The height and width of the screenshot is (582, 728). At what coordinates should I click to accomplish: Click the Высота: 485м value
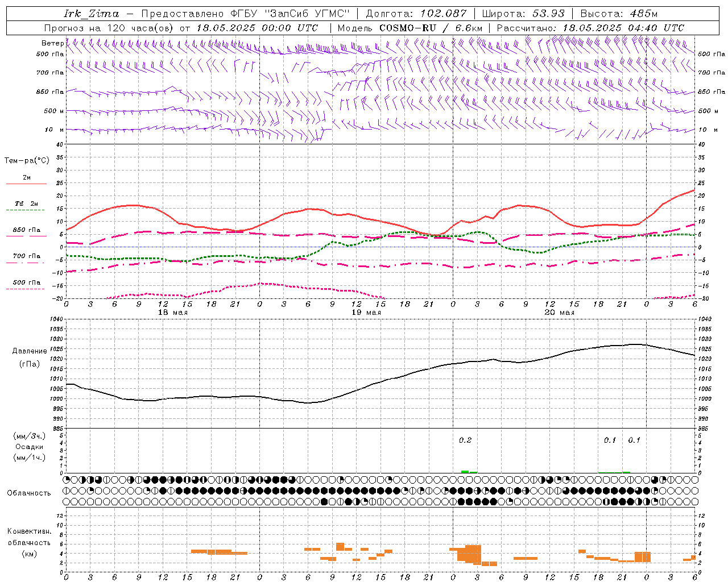pyautogui.click(x=619, y=14)
